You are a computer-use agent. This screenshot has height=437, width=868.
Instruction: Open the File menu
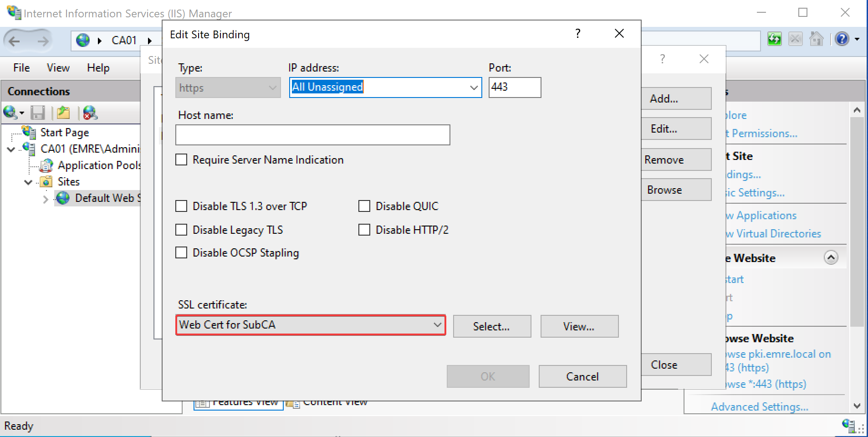(21, 68)
